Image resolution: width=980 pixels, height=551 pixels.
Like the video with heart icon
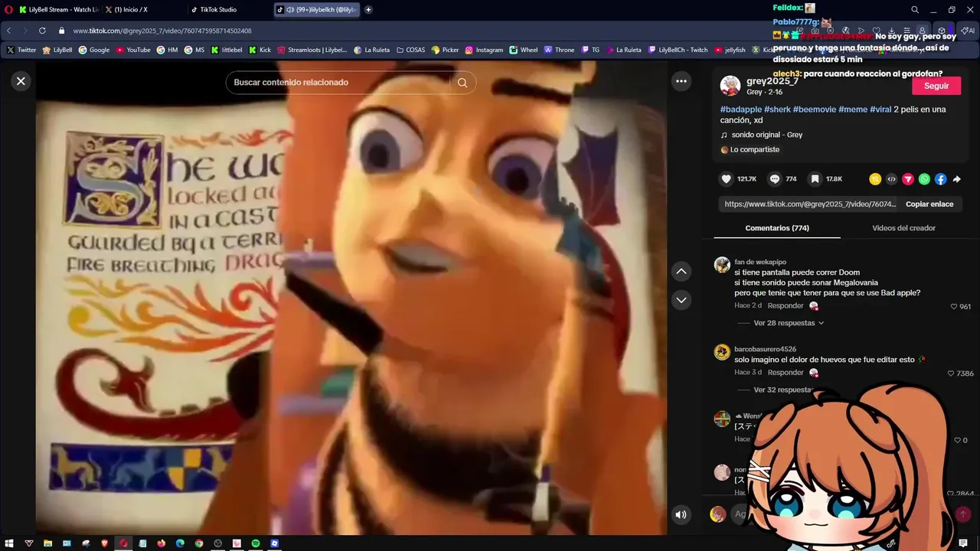click(726, 179)
